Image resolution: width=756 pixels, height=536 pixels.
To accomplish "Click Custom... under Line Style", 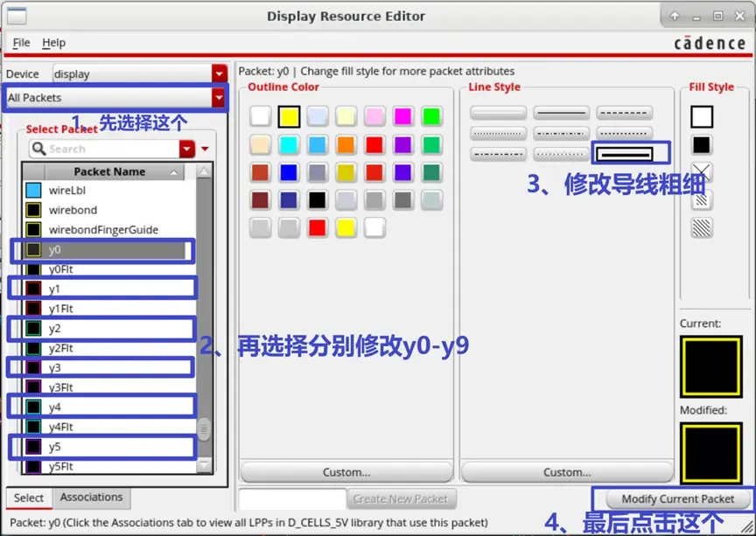I will pos(567,472).
